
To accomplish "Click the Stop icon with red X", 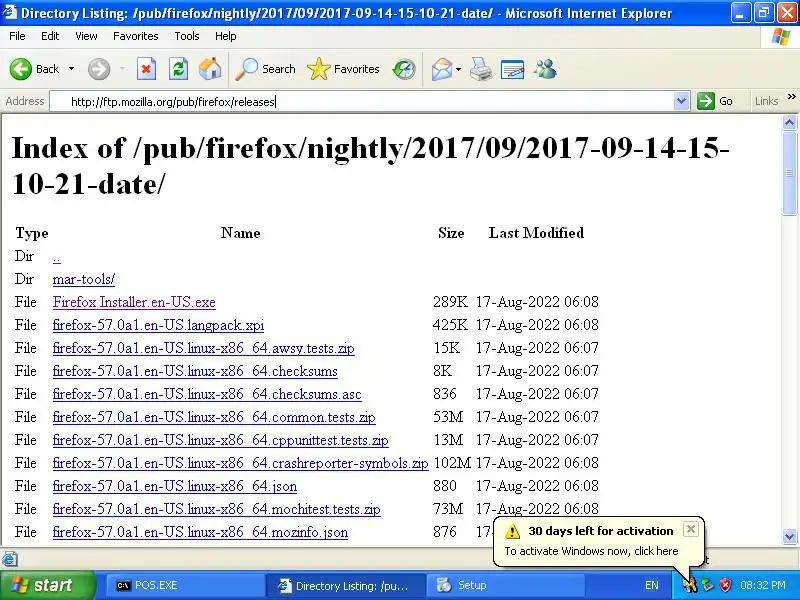I will (146, 69).
